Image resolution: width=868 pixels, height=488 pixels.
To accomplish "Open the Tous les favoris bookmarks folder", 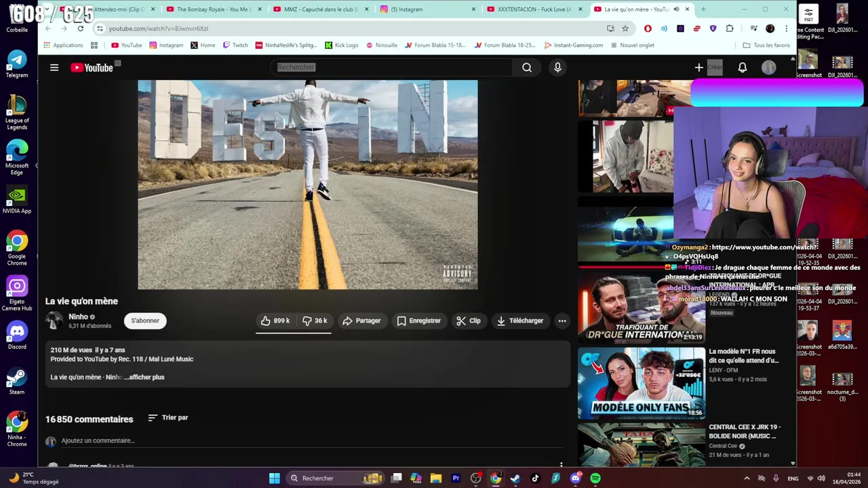I will pos(766,45).
